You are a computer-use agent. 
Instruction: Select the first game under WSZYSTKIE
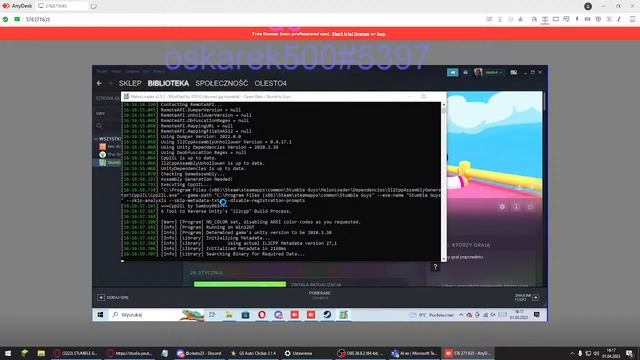coord(110,147)
